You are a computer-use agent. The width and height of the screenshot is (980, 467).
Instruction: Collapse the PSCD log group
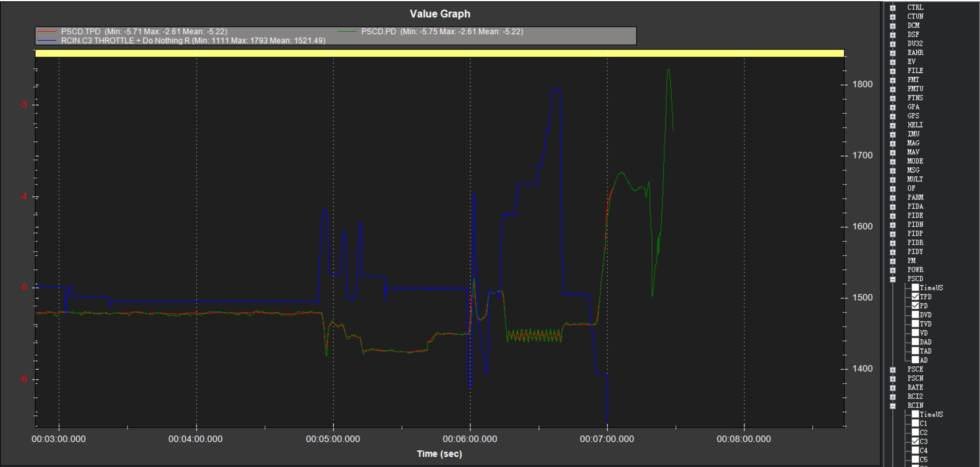tap(893, 279)
